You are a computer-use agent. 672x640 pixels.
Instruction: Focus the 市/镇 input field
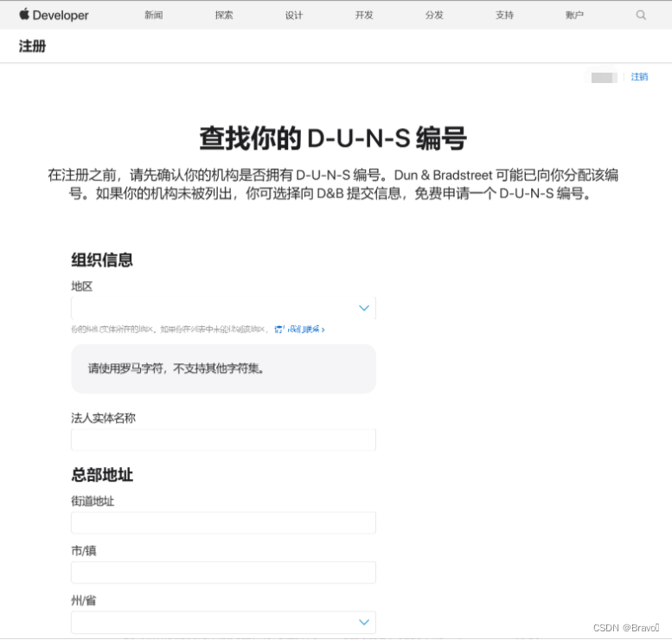[x=223, y=573]
